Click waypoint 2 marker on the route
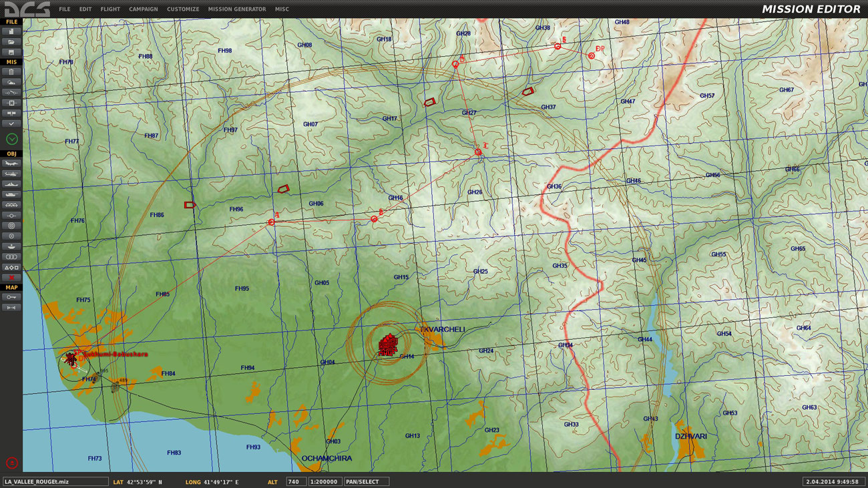This screenshot has height=488, width=868. pos(478,153)
